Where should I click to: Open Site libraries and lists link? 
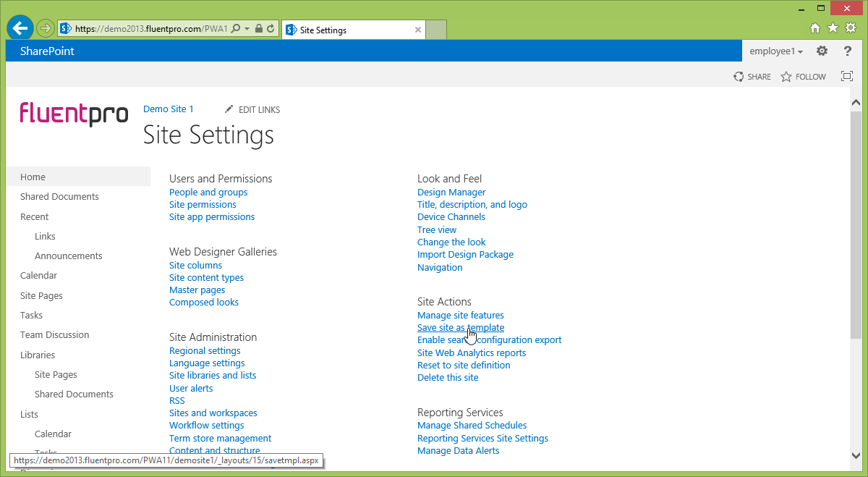(213, 375)
